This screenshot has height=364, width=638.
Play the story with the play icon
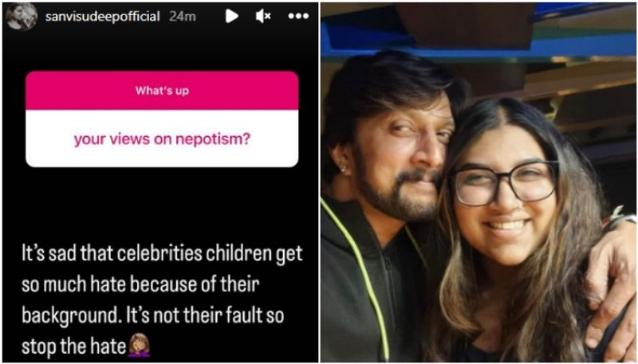tap(231, 16)
